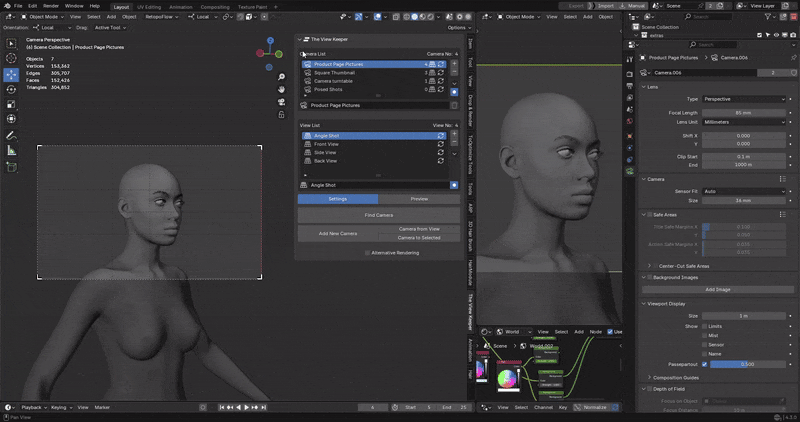Screen dimensions: 800x422
Task: Disable the Passepartout checkbox
Action: click(705, 364)
